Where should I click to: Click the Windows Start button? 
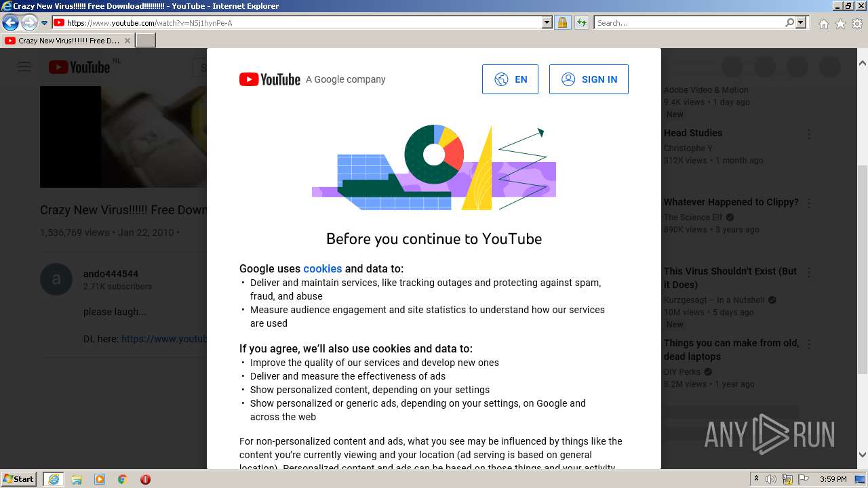[19, 479]
